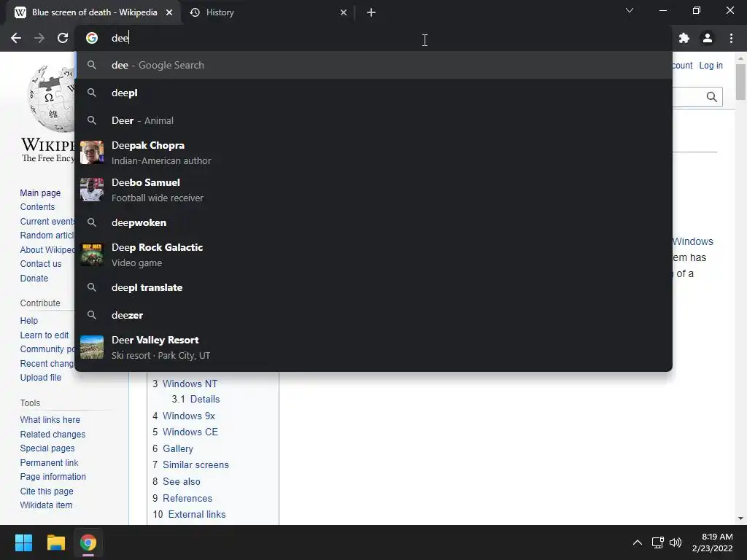747x560 pixels.
Task: Close the Blue screen of death tab
Action: coord(169,12)
